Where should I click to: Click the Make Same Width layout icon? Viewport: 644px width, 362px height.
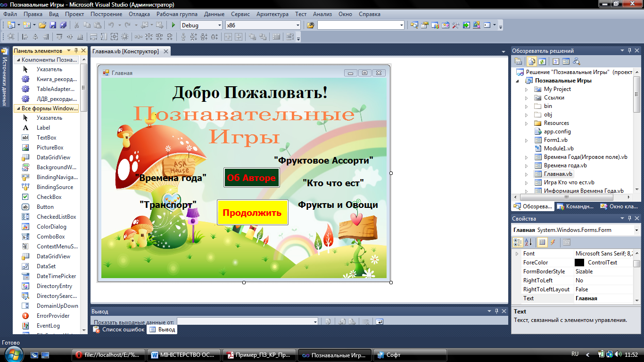94,37
